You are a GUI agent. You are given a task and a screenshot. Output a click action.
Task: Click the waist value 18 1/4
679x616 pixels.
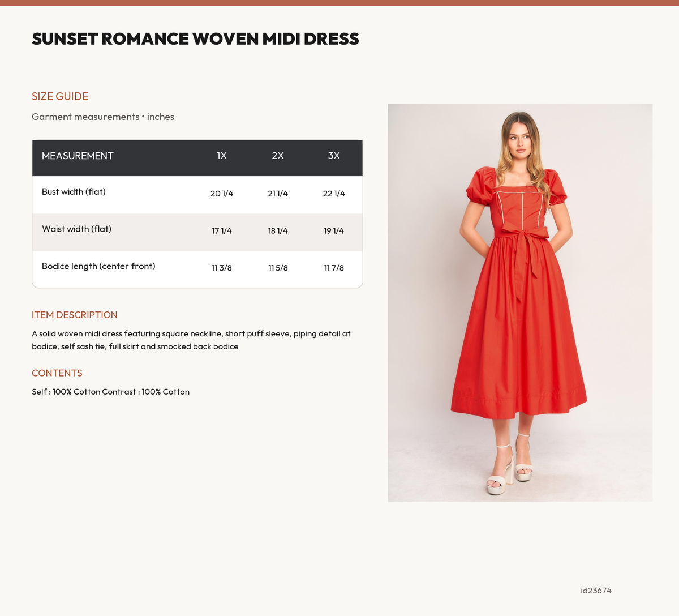point(278,231)
